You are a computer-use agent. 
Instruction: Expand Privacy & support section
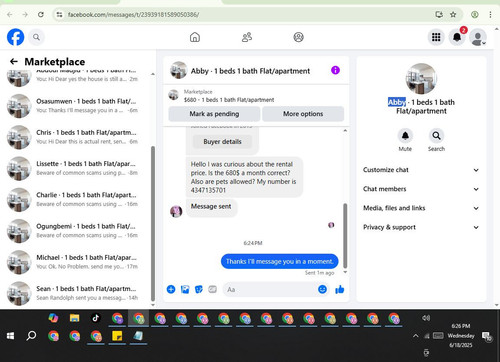[x=421, y=227]
